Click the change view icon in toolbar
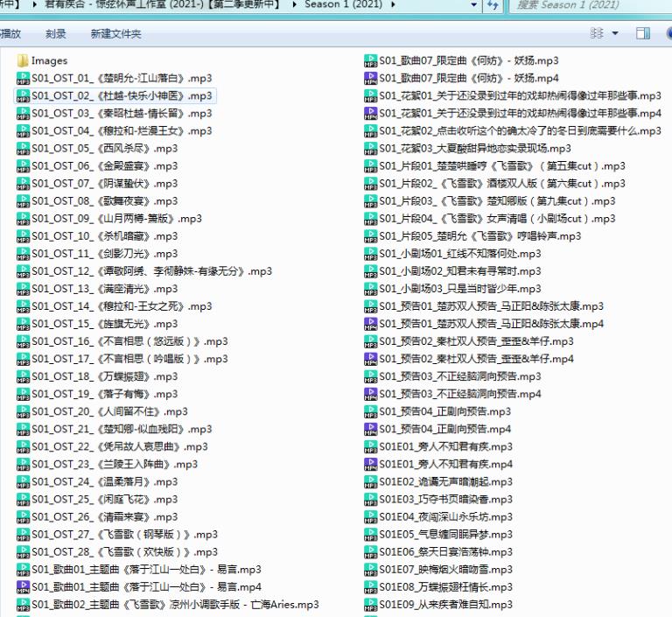Viewport: 672px width, 617px height. [x=597, y=33]
